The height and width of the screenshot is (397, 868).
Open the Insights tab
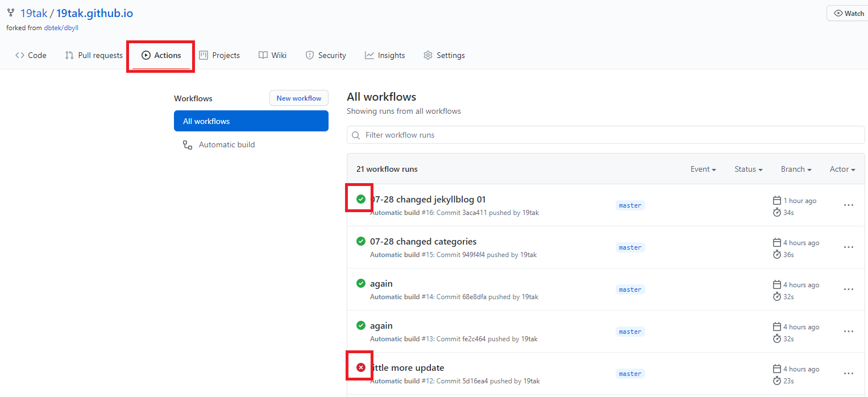(385, 55)
